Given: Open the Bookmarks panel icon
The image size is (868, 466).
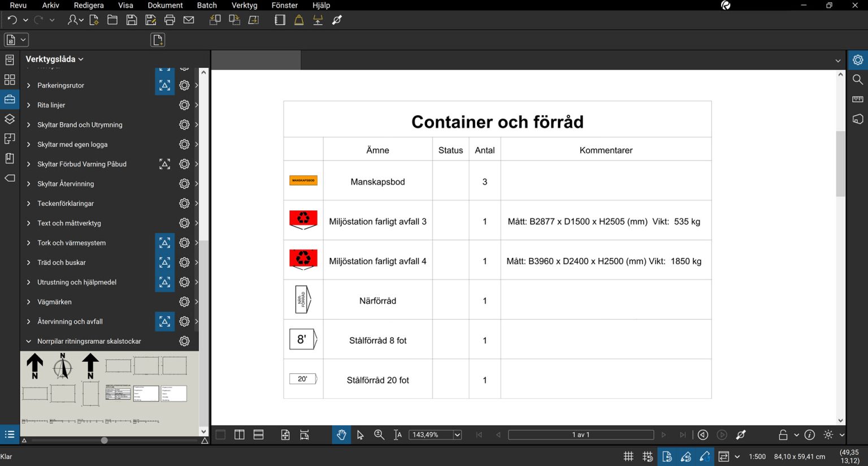Looking at the screenshot, I should click(x=9, y=158).
